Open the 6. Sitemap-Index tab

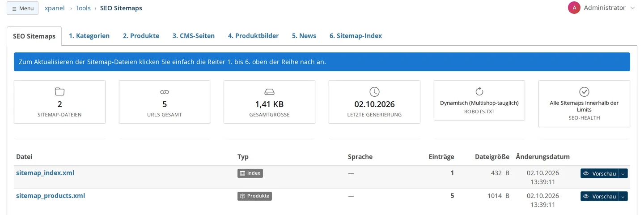(356, 36)
